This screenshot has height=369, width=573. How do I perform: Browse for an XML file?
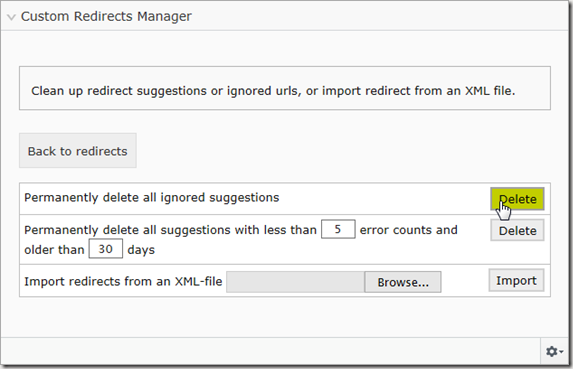[x=403, y=282]
